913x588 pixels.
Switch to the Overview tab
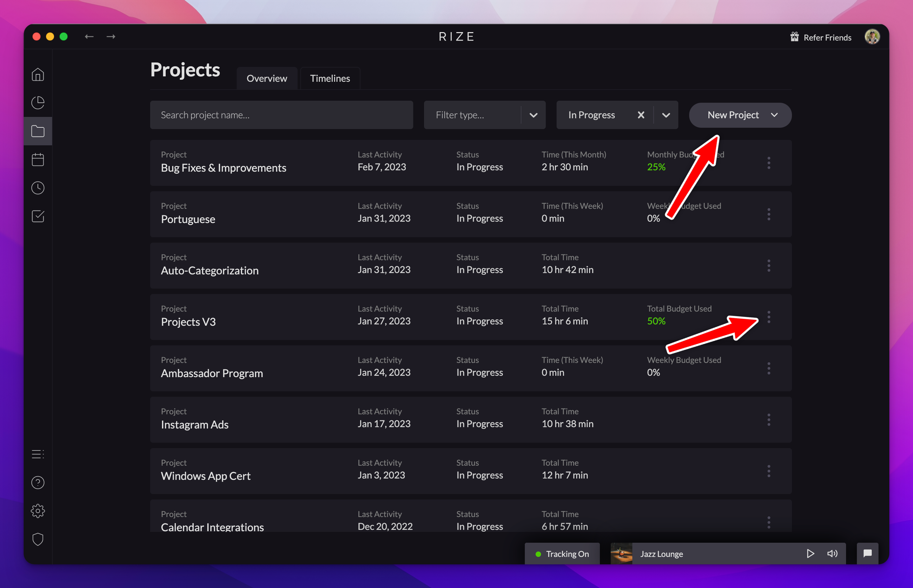[267, 78]
